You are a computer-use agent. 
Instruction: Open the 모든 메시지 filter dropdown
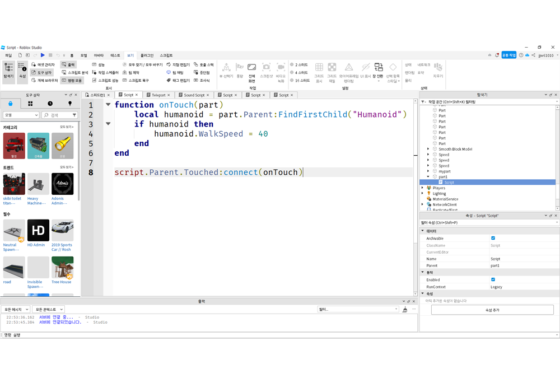pos(15,310)
